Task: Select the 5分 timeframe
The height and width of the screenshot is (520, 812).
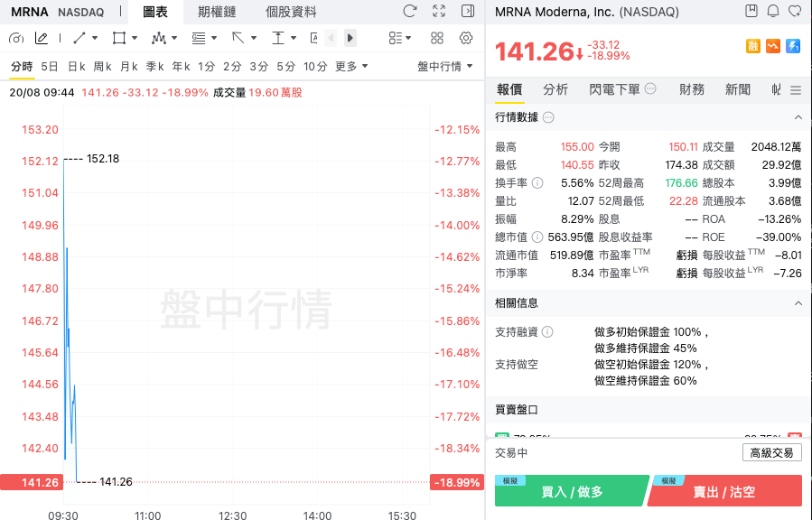Action: pos(285,67)
